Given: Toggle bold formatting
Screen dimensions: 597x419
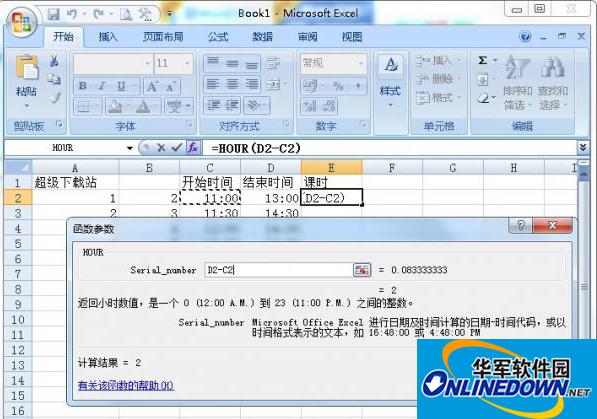Looking at the screenshot, I should (x=83, y=86).
